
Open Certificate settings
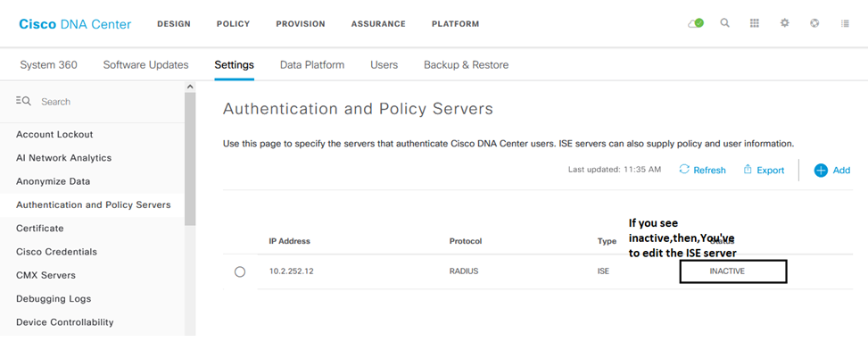[x=40, y=229]
